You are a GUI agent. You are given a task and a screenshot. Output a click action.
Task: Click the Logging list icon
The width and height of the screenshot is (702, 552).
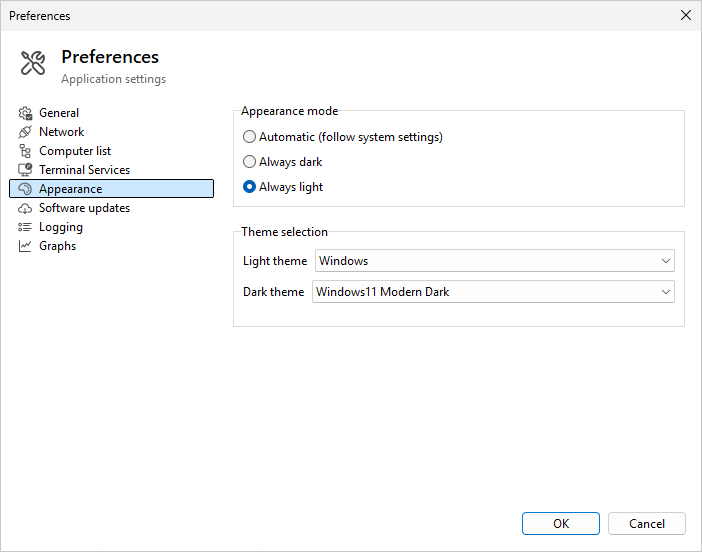(26, 227)
